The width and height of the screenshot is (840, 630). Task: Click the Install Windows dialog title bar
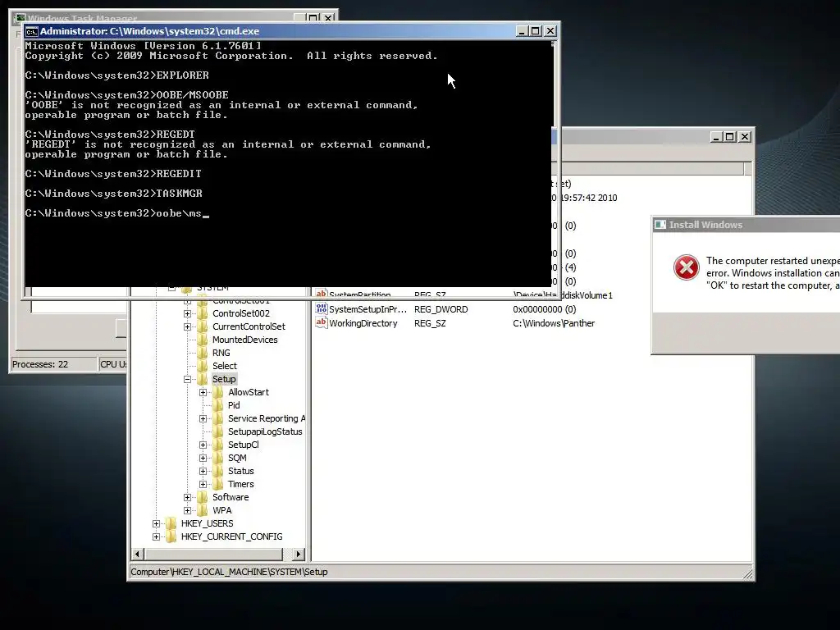click(746, 225)
